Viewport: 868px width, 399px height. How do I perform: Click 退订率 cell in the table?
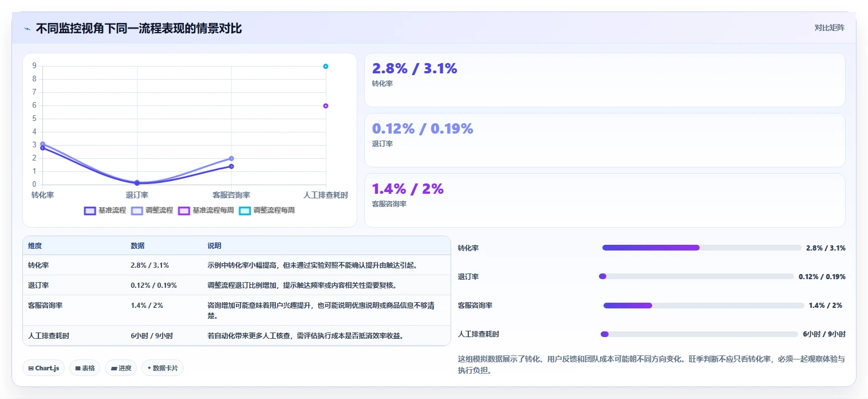point(38,285)
